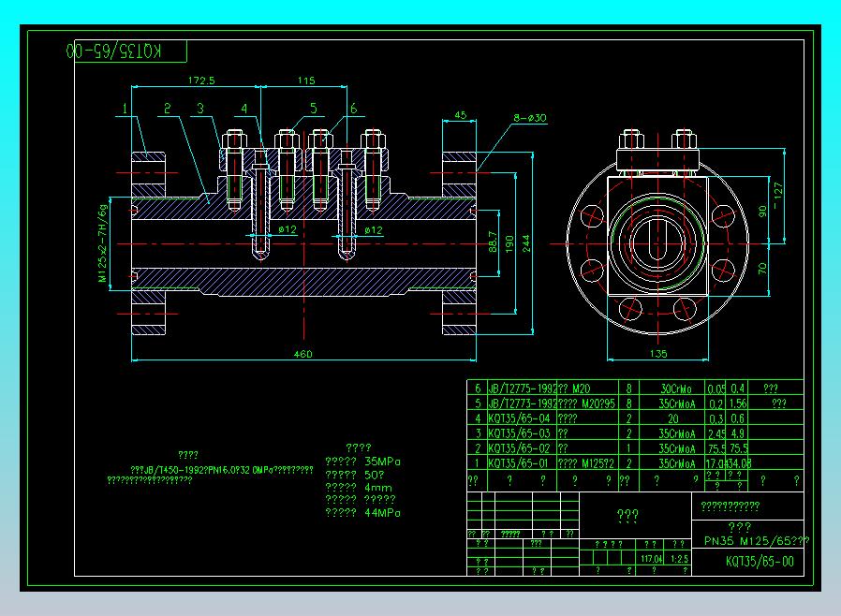Select the 172.5 dimension text
841x616 pixels.
pos(200,81)
